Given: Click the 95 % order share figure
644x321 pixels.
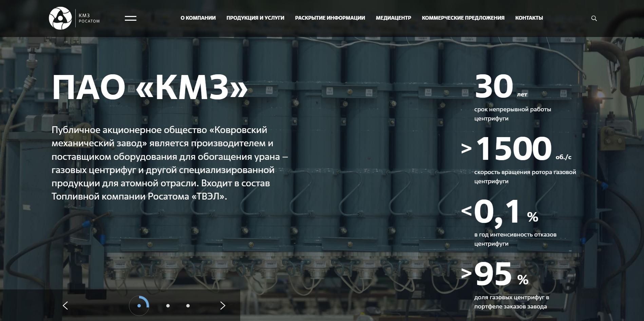Looking at the screenshot, I should click(493, 275).
